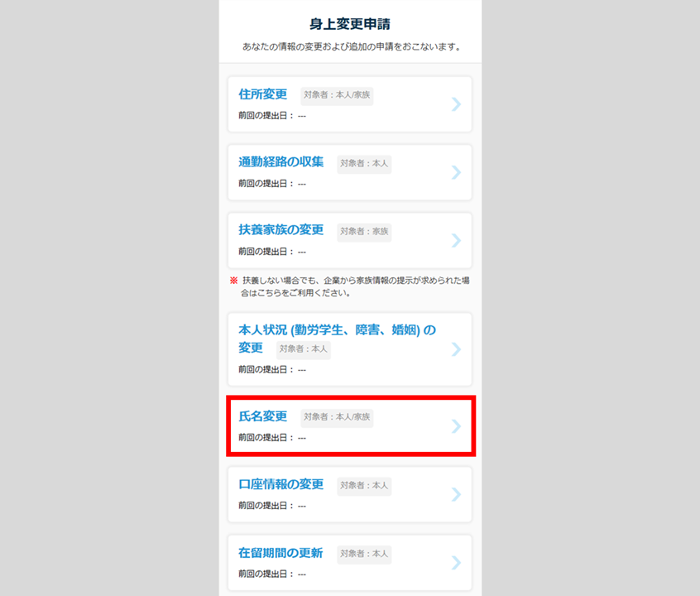Open the 在留期間の更新 link

280,553
